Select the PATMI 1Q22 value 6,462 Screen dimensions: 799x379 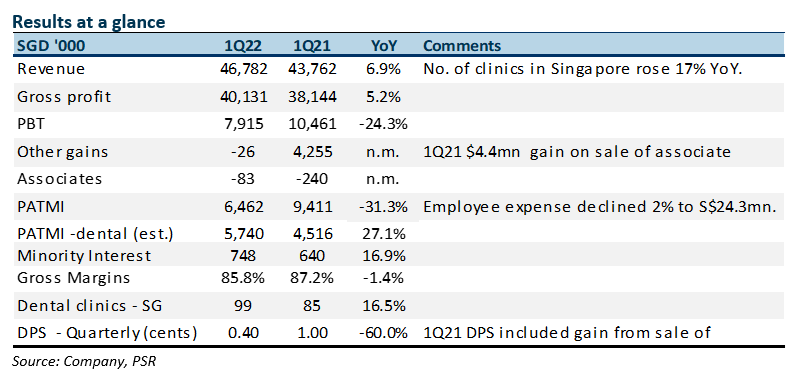245,207
